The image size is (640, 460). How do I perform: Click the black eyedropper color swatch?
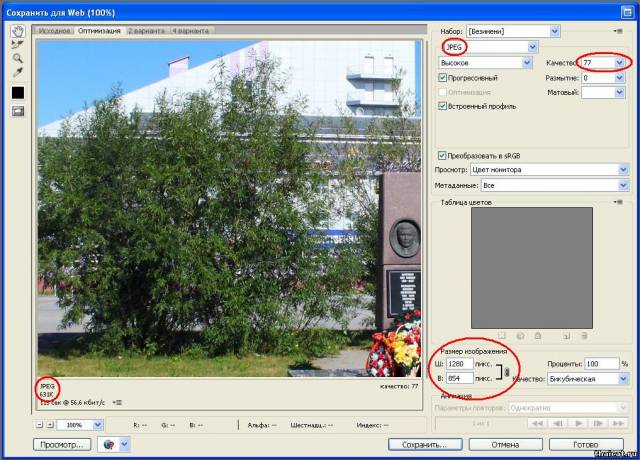(x=17, y=92)
